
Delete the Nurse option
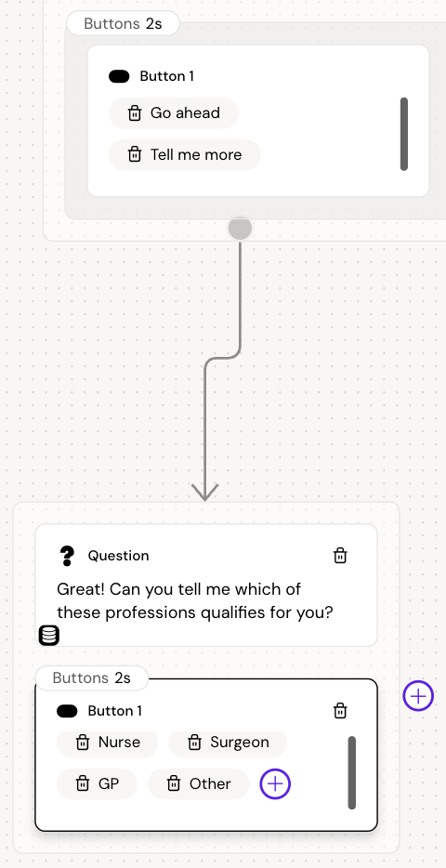83,743
